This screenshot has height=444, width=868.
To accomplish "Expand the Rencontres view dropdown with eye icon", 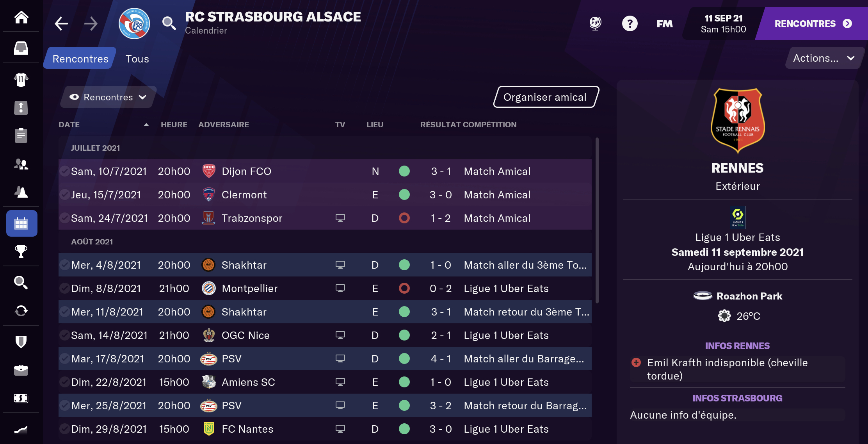I will pos(108,97).
